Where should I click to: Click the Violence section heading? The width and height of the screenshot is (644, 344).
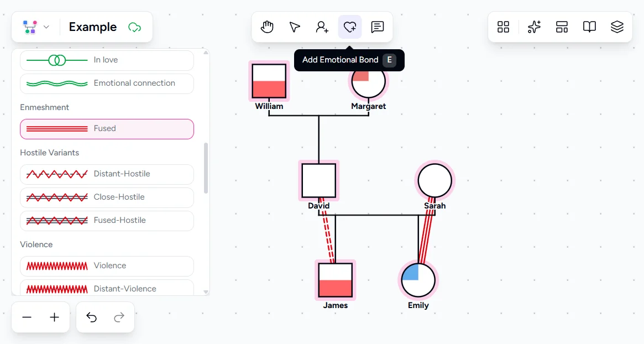point(36,244)
